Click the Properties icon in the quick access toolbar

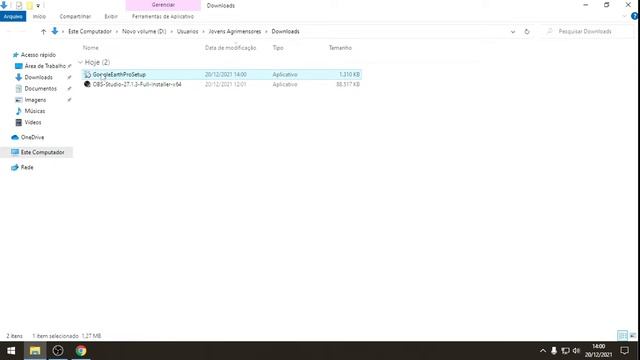[x=19, y=5]
